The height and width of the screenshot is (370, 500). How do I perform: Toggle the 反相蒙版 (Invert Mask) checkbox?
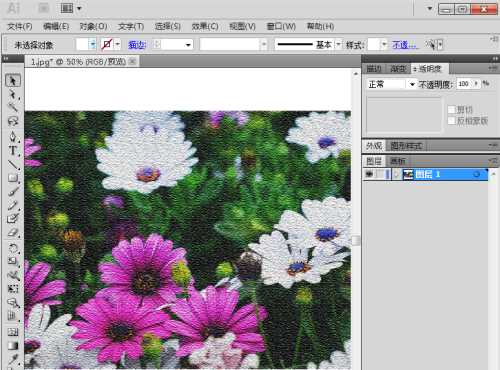click(x=451, y=121)
